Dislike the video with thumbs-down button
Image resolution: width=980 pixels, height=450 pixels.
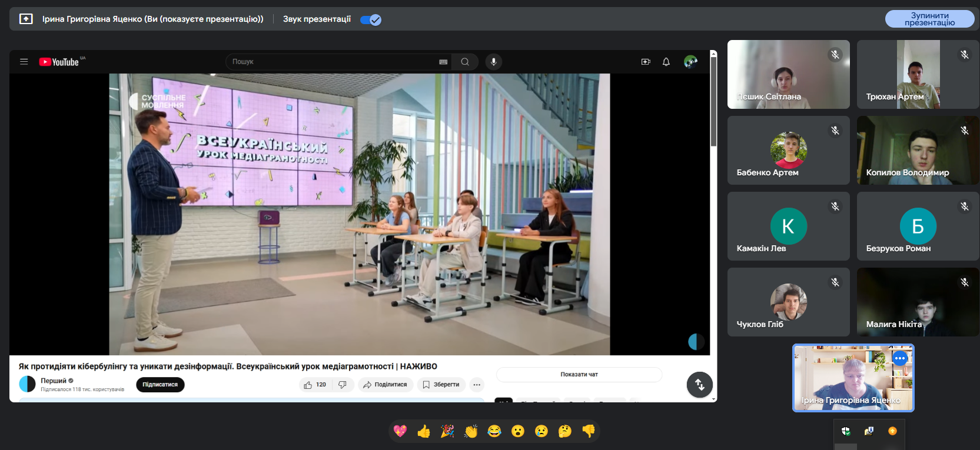click(343, 385)
